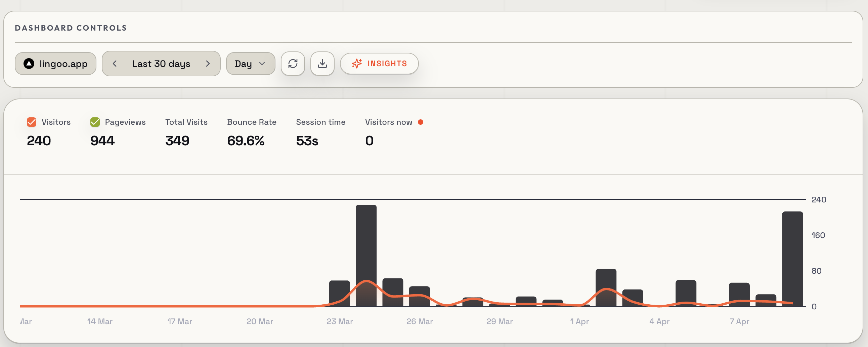868x347 pixels.
Task: Click the left arrow to shift date range back
Action: pyautogui.click(x=115, y=64)
